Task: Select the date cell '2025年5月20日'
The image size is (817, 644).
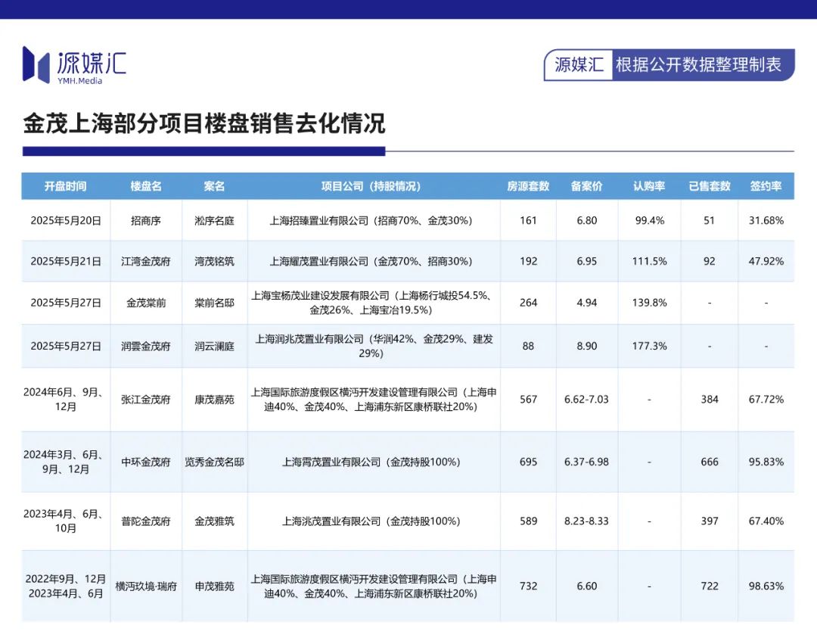Action: [66, 220]
